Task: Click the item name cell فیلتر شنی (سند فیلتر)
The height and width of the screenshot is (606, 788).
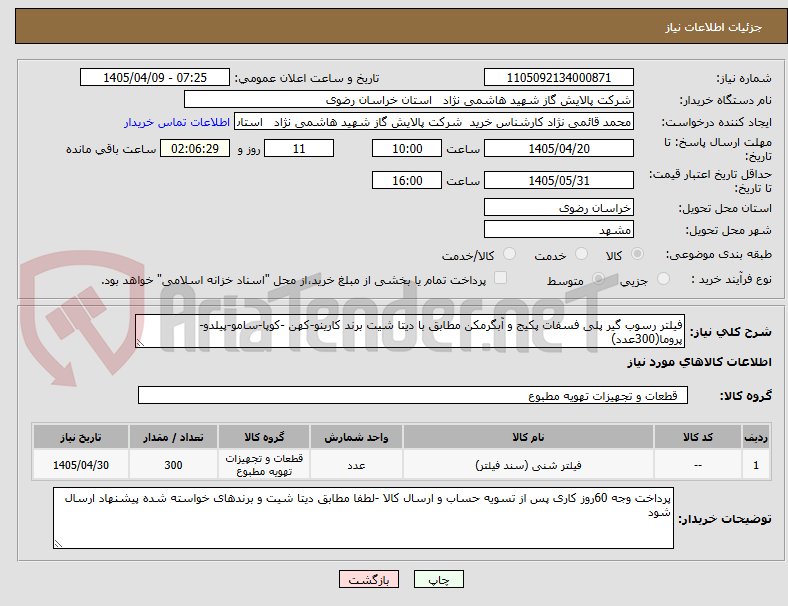Action: 528,465
